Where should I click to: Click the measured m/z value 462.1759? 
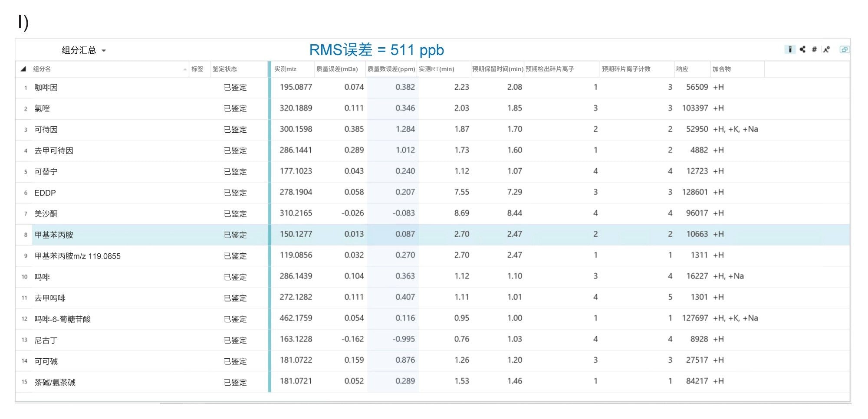tap(296, 318)
